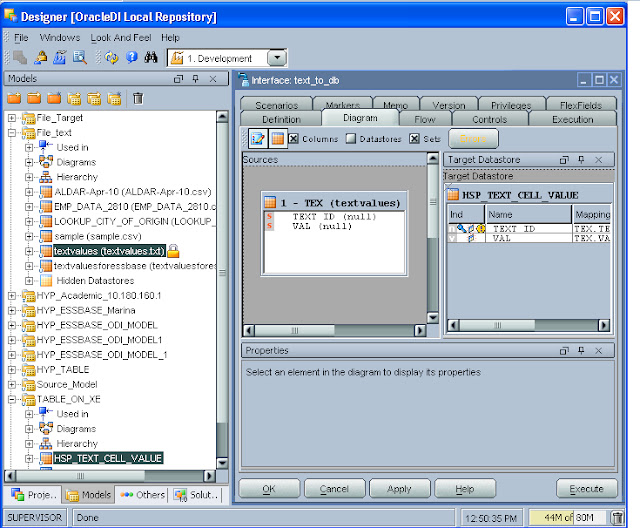Open the Scenarios tab
This screenshot has width=640, height=528.
[x=276, y=104]
